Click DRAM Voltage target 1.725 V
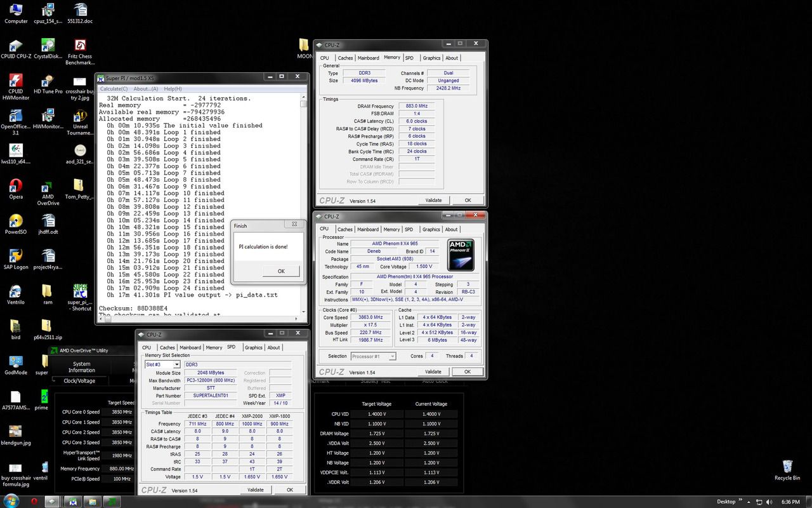The height and width of the screenshot is (508, 812). coord(376,434)
